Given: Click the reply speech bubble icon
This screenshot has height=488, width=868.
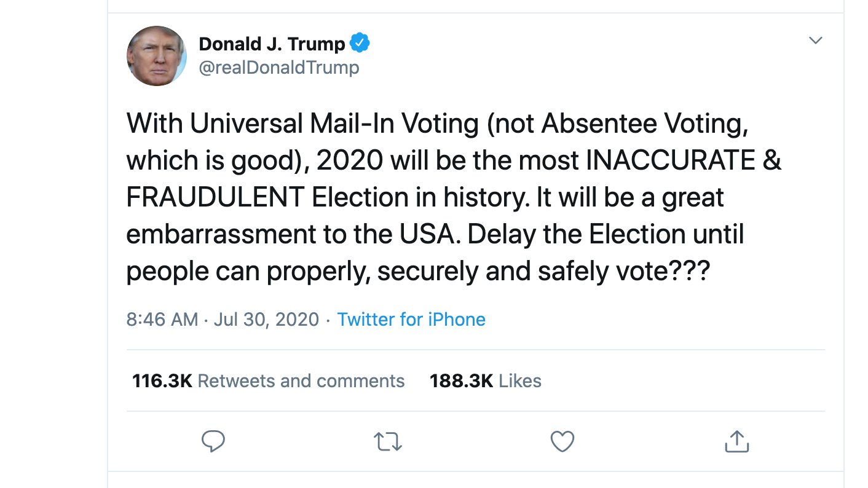Looking at the screenshot, I should pyautogui.click(x=213, y=441).
